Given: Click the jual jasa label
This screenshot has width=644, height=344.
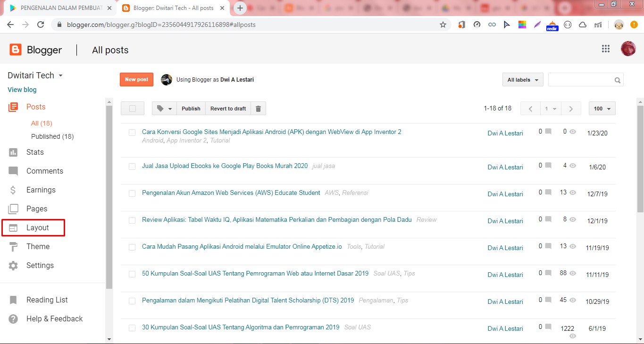Looking at the screenshot, I should click(x=324, y=166).
